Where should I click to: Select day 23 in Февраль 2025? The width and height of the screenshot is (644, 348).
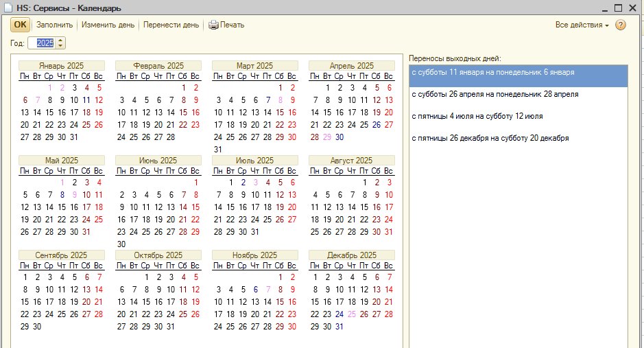(195, 125)
